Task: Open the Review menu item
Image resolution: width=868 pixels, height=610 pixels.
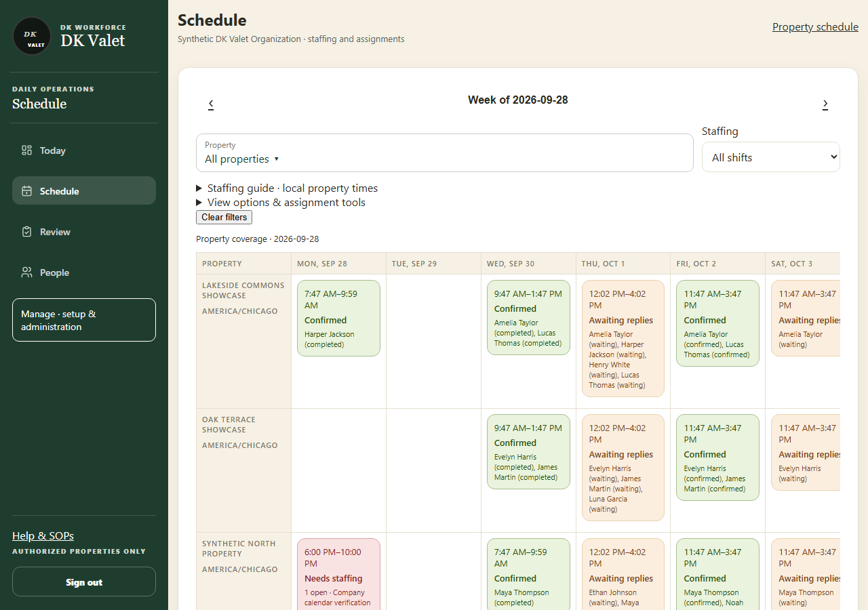Action: [84, 232]
